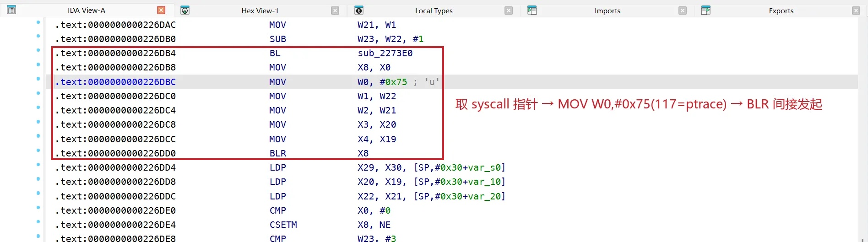Toggle breakpoint dot at address 226DB0

pyautogui.click(x=38, y=36)
